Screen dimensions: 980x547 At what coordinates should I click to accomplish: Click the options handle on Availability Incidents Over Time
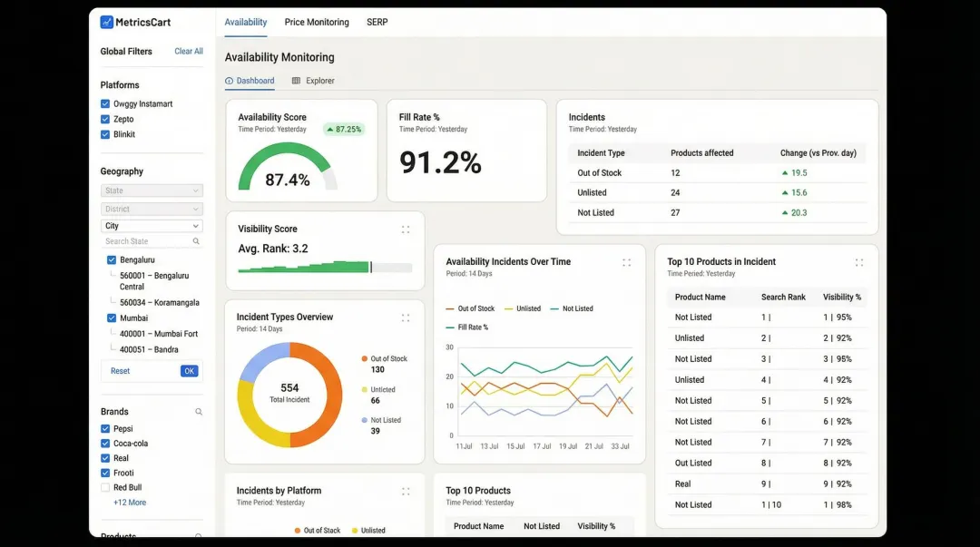pyautogui.click(x=627, y=261)
